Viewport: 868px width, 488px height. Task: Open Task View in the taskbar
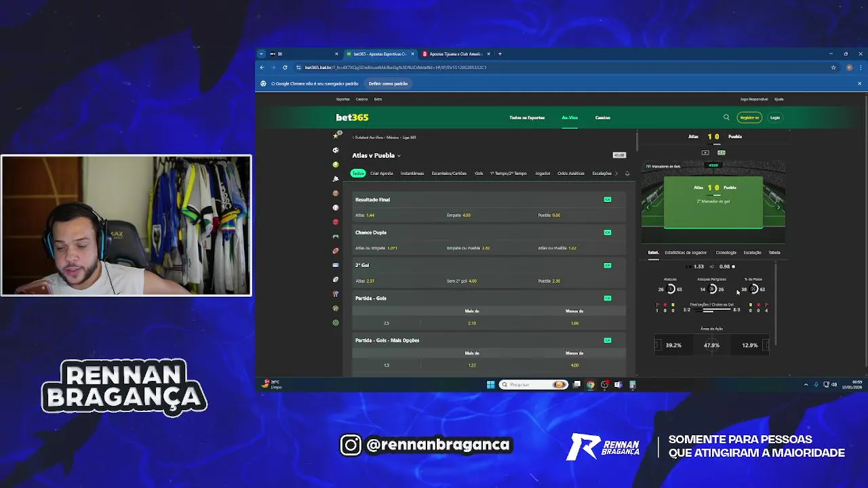pos(576,384)
